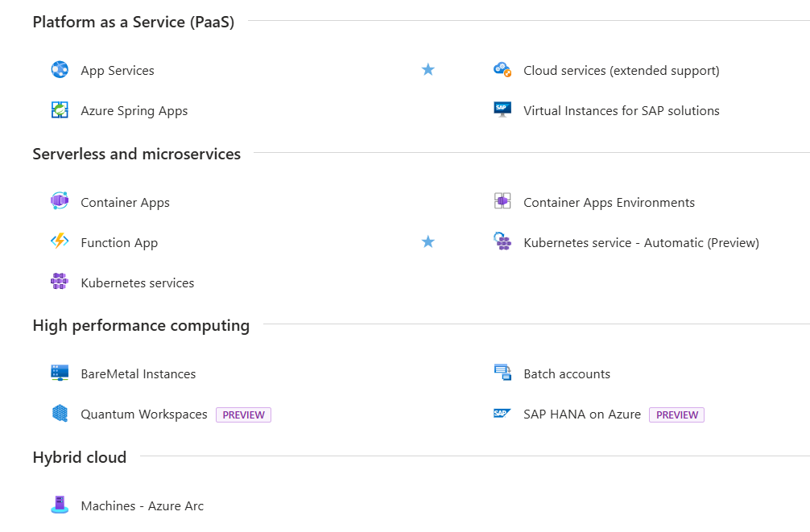Viewport: 810px width, 532px height.
Task: Click the Container Apps icon
Action: tap(60, 200)
